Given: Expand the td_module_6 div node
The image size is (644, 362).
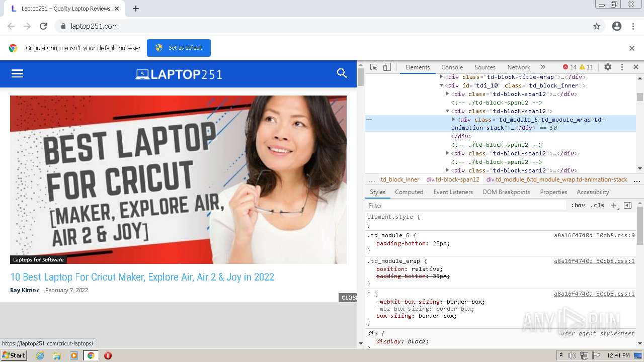Looking at the screenshot, I should pyautogui.click(x=453, y=120).
